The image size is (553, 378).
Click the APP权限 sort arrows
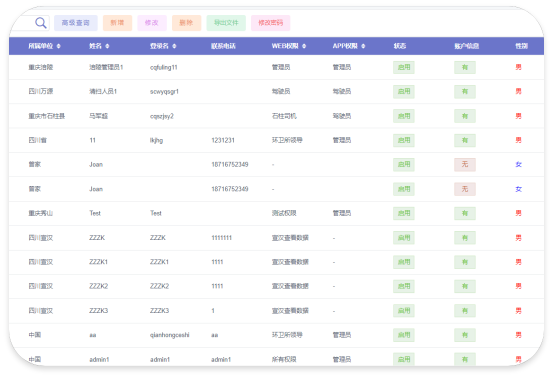pyautogui.click(x=363, y=46)
